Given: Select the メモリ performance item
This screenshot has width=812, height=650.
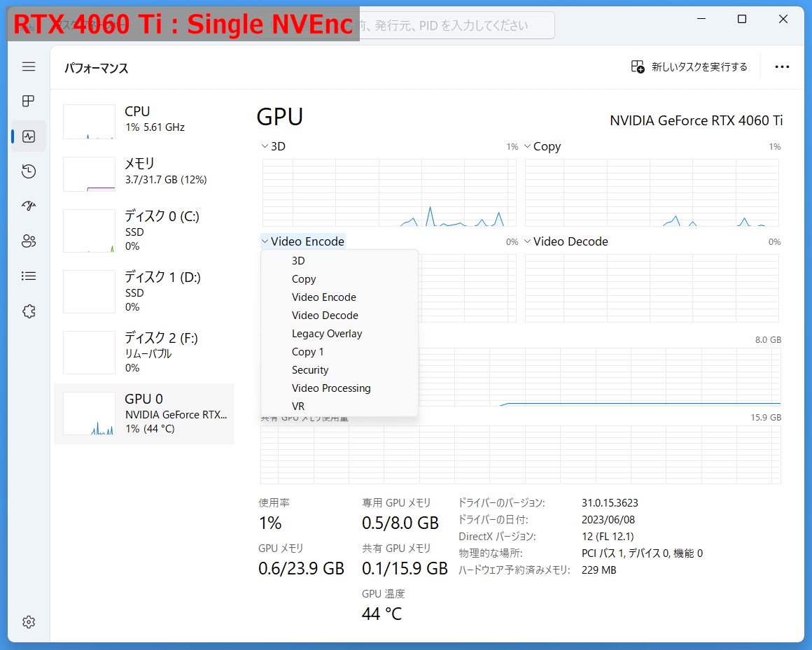Looking at the screenshot, I should point(144,174).
